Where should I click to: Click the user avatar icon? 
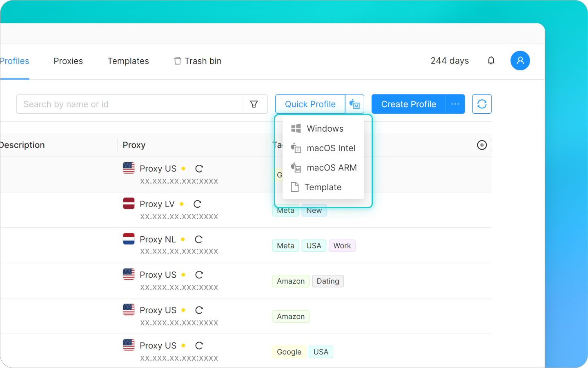(520, 61)
